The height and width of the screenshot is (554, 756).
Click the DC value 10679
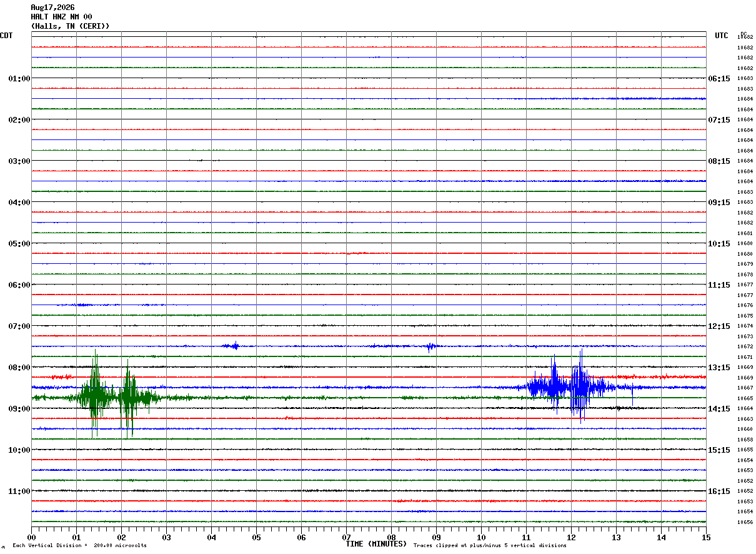[745, 264]
